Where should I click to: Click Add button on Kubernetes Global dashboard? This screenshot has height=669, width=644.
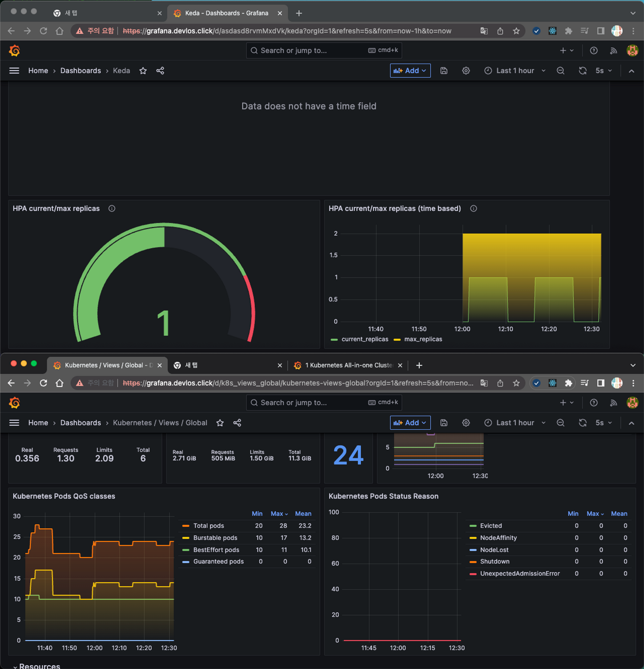(410, 423)
